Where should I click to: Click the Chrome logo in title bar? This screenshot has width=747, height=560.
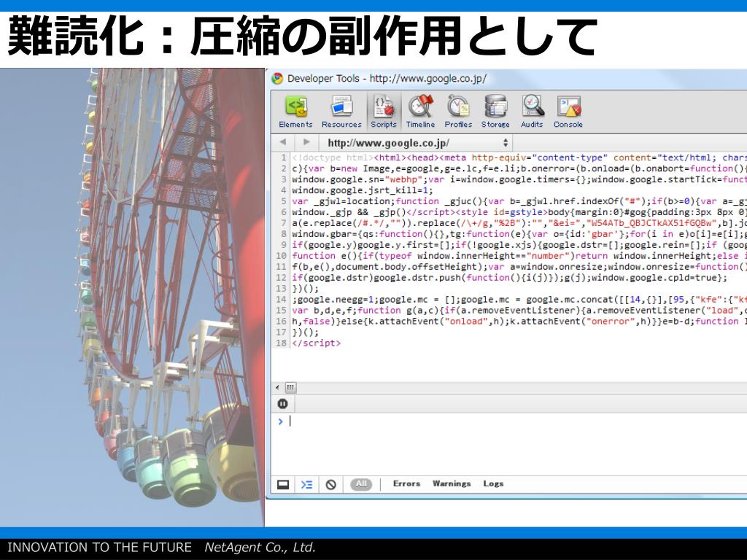point(277,79)
